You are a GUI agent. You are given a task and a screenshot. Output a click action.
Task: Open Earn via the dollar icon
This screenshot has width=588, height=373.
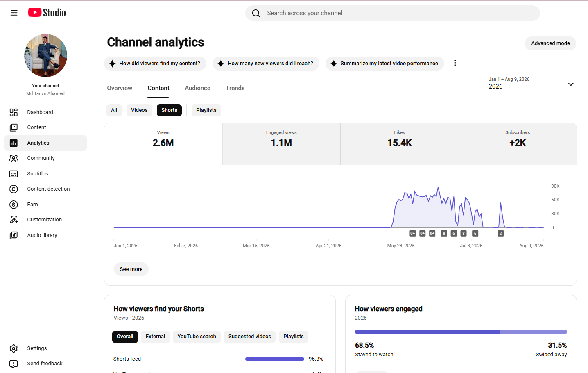tap(14, 205)
